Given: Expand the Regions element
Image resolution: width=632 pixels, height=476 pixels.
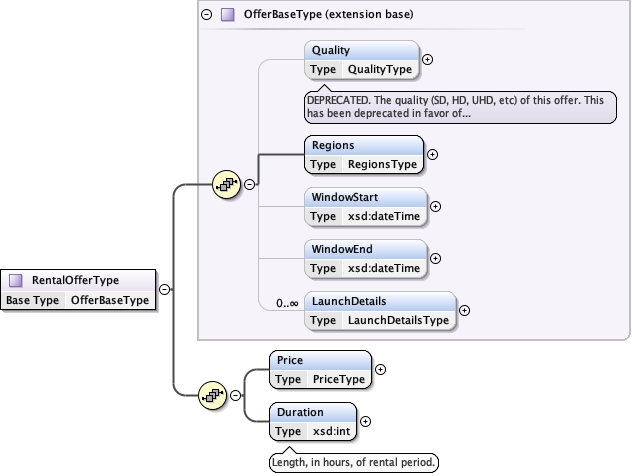Looking at the screenshot, I should [x=432, y=154].
